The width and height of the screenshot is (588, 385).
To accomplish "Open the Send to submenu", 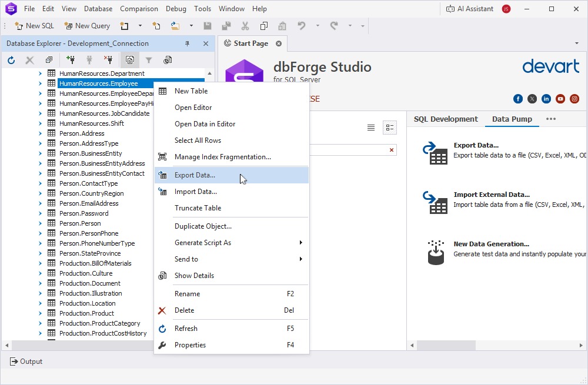I will pos(231,259).
